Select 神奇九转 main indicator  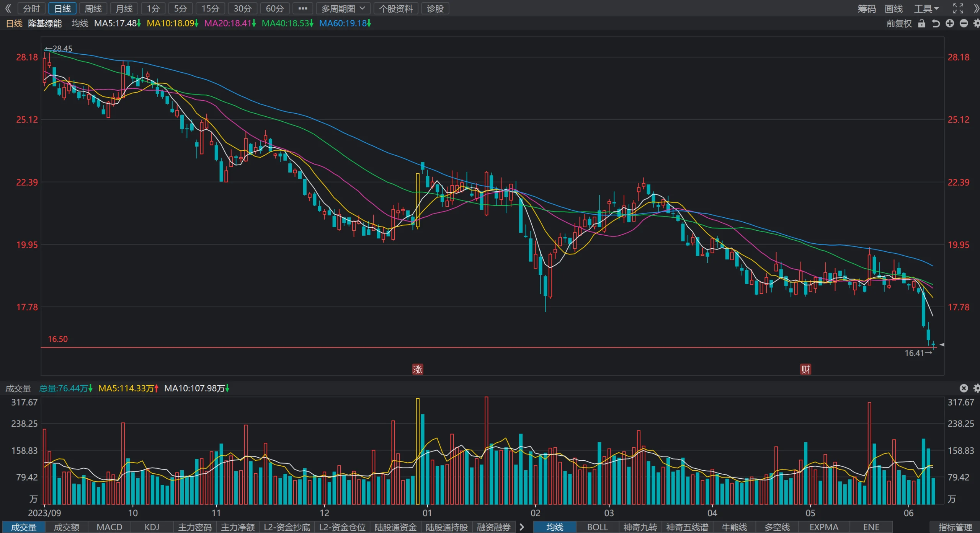point(640,527)
